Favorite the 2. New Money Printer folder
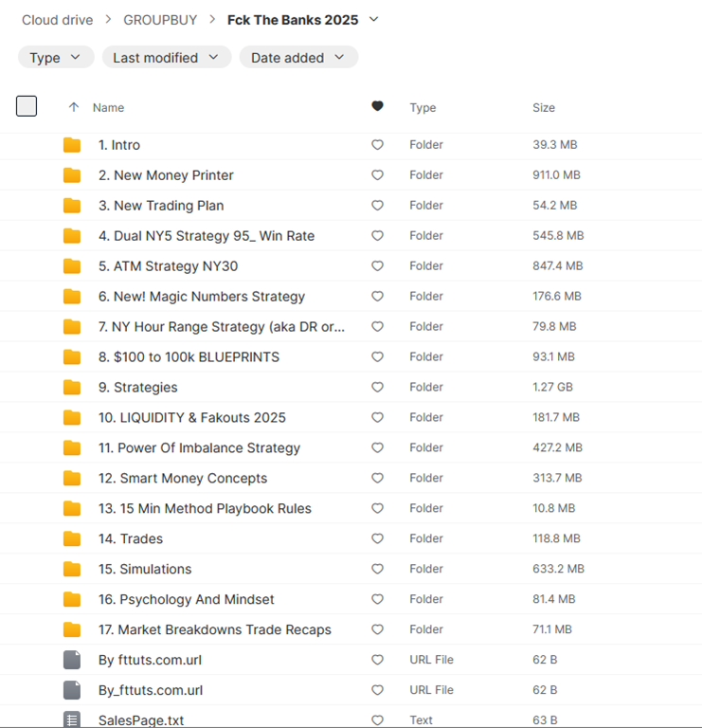Image resolution: width=702 pixels, height=728 pixels. (x=377, y=175)
